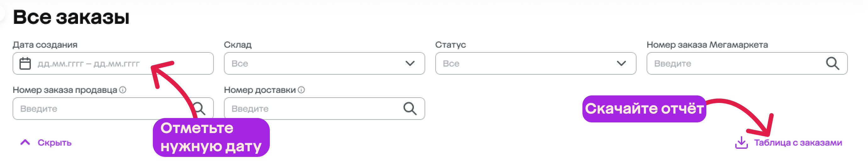This screenshot has width=868, height=161.
Task: Focus the Дата создания date range field
Action: pyautogui.click(x=113, y=63)
